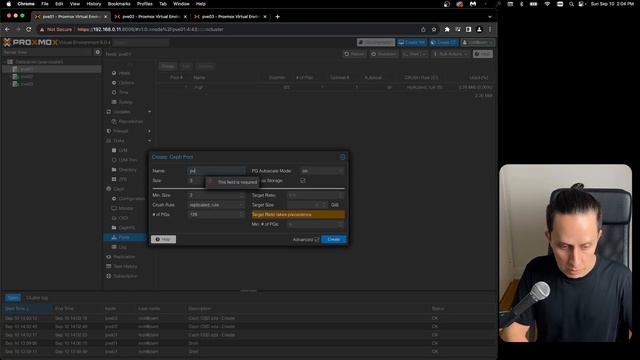Click the blue Create button in dialog
The width and height of the screenshot is (640, 360).
334,239
